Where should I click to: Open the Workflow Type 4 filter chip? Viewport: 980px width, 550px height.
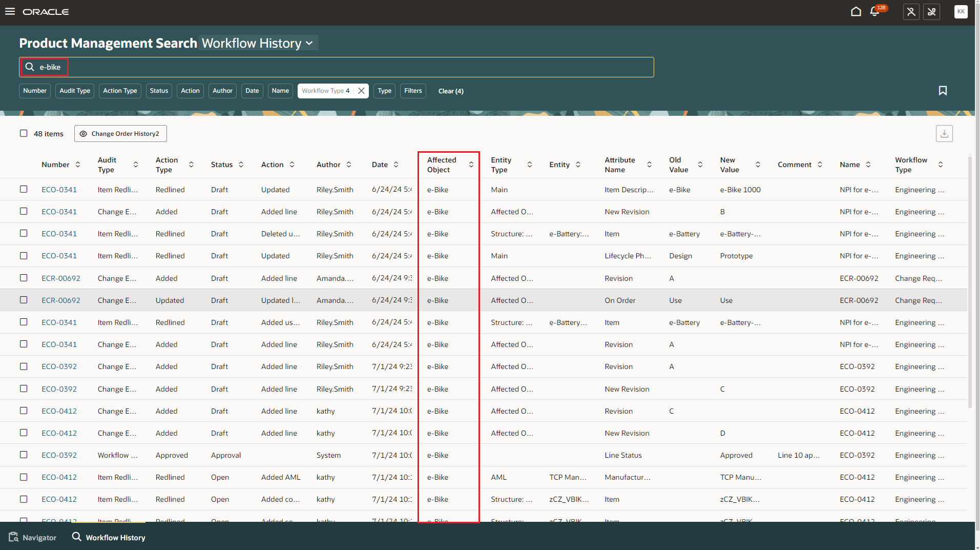coord(326,91)
